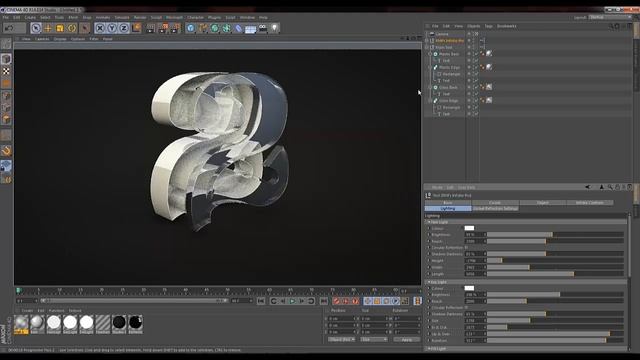The image size is (640, 360).
Task: Switch to the Basic attribute tab
Action: (448, 202)
